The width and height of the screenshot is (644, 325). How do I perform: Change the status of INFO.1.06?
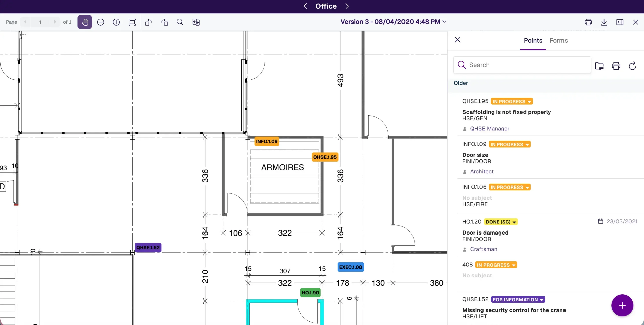[510, 187]
